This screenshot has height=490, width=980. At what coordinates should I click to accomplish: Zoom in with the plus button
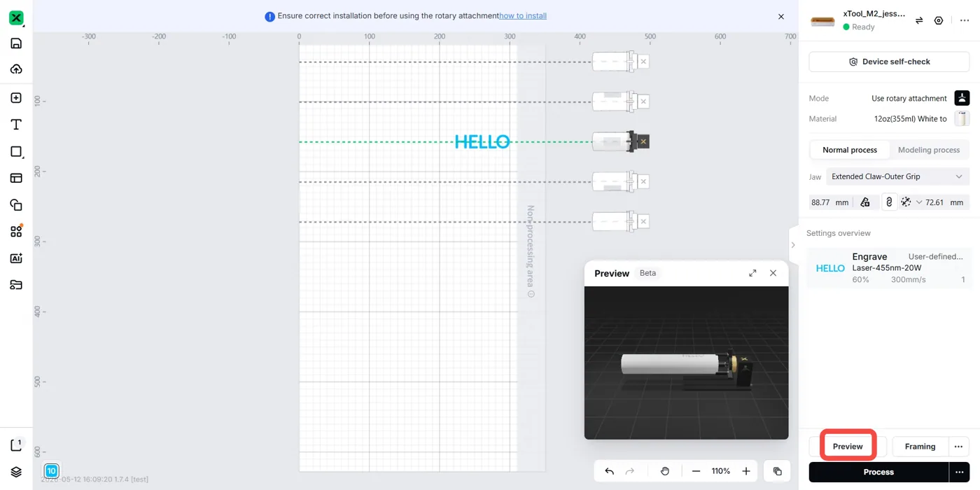click(745, 471)
